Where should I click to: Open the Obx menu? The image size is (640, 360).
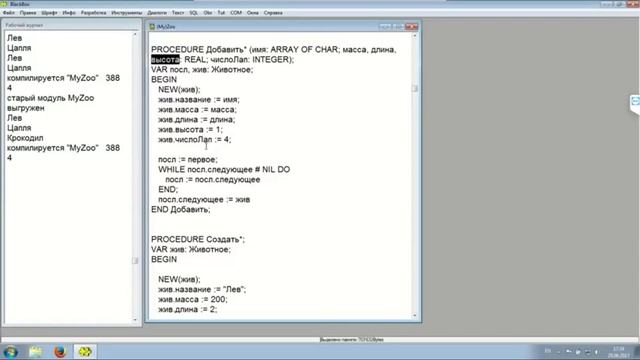[x=208, y=13]
